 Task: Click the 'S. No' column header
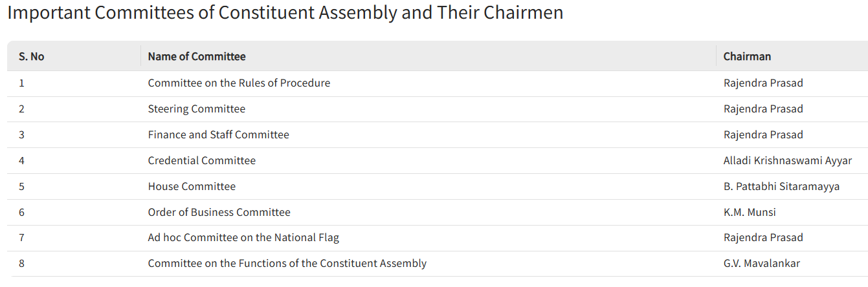tap(31, 56)
